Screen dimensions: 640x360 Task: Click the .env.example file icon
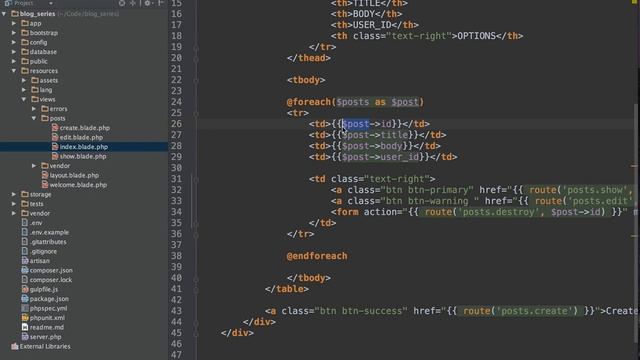(x=25, y=232)
